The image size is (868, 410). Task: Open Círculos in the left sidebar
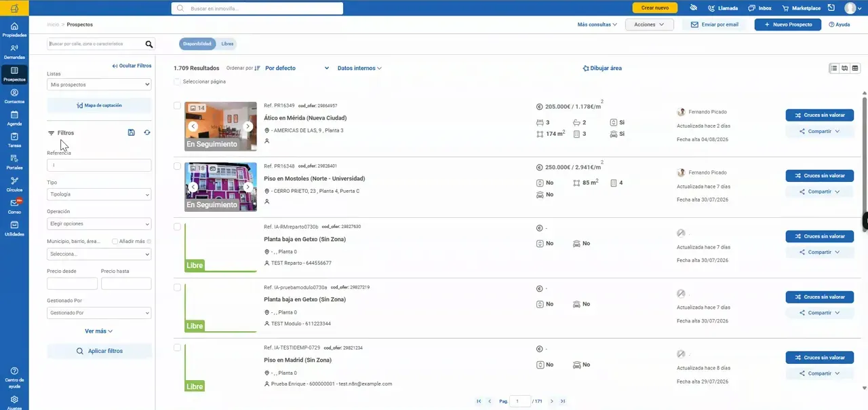(14, 184)
